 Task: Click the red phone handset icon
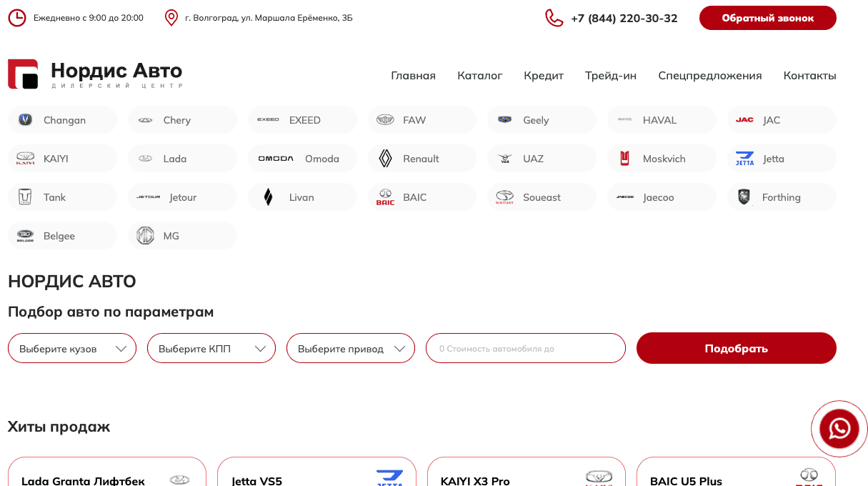(554, 18)
